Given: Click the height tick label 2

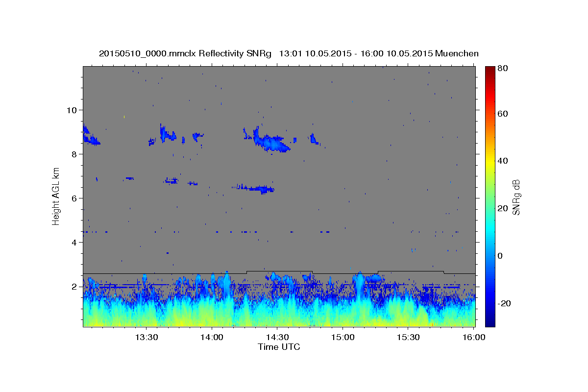Looking at the screenshot, I should (x=73, y=286).
